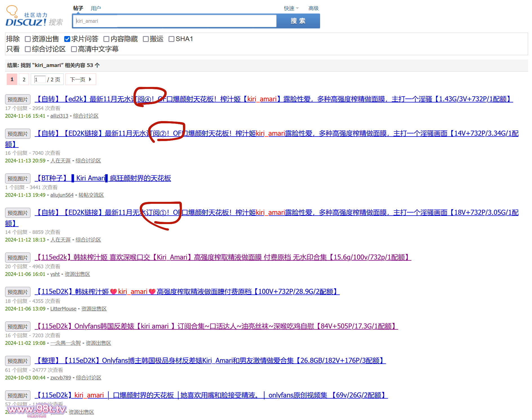This screenshot has width=532, height=420.
Task: Open the 【整理】【115eD2K】 thread title link
Action: tap(210, 361)
